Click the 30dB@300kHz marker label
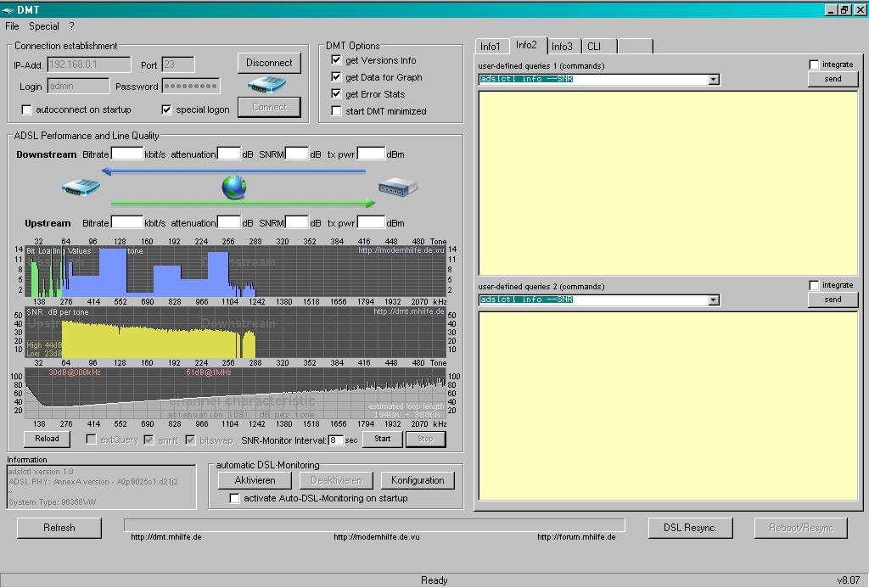This screenshot has width=869, height=588. point(75,372)
